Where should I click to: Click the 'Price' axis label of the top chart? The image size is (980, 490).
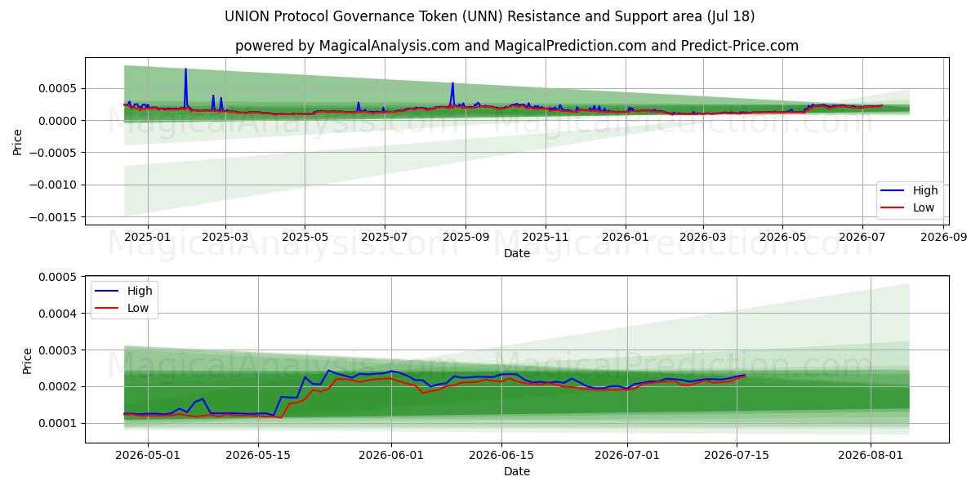point(18,142)
